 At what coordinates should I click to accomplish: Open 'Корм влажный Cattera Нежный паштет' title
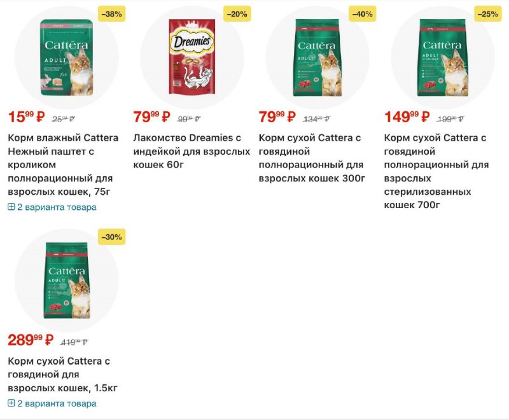62,164
